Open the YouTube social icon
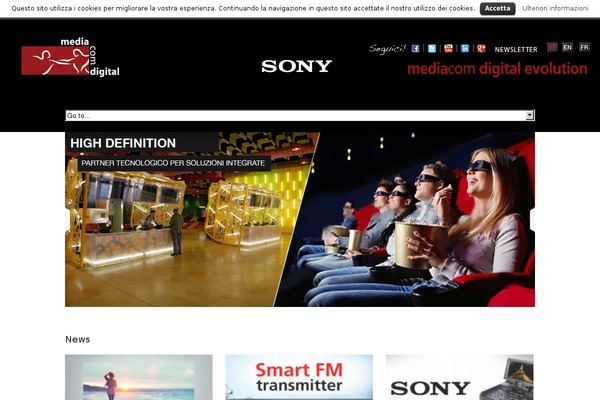600x400 pixels. pyautogui.click(x=448, y=49)
